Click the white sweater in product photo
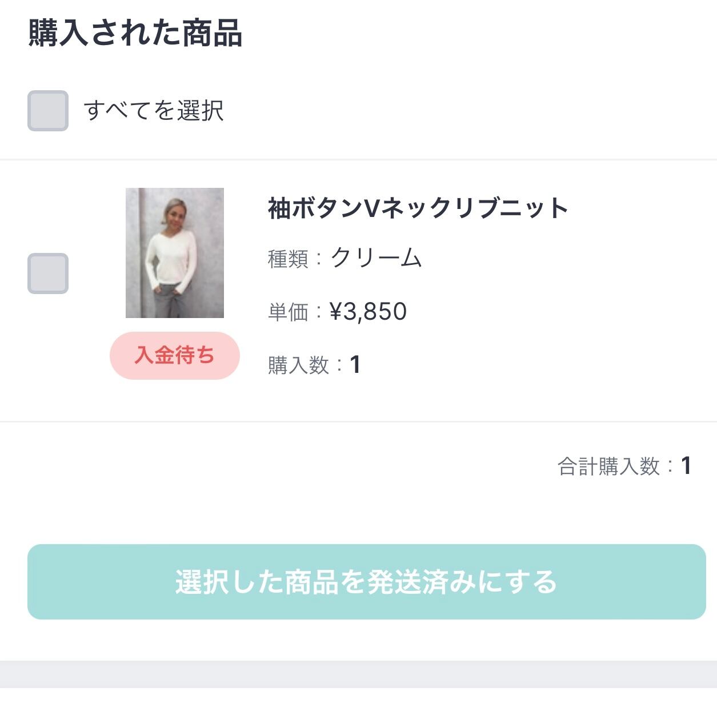Image resolution: width=717 pixels, height=728 pixels. pos(171,254)
